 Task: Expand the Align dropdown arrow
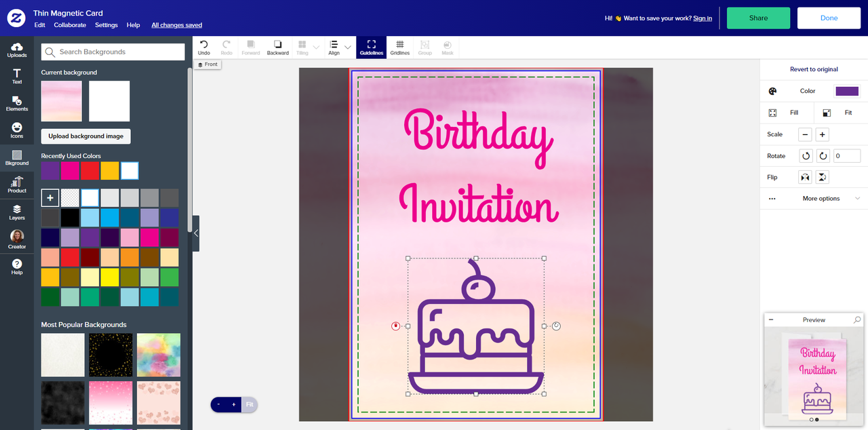(348, 47)
